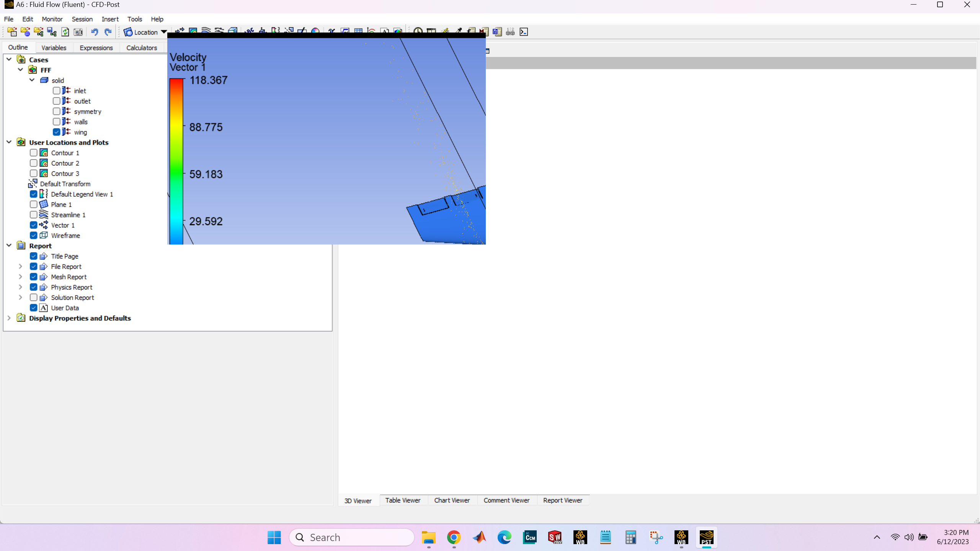Click the probe binoculars icon
The image size is (980, 551).
(510, 32)
